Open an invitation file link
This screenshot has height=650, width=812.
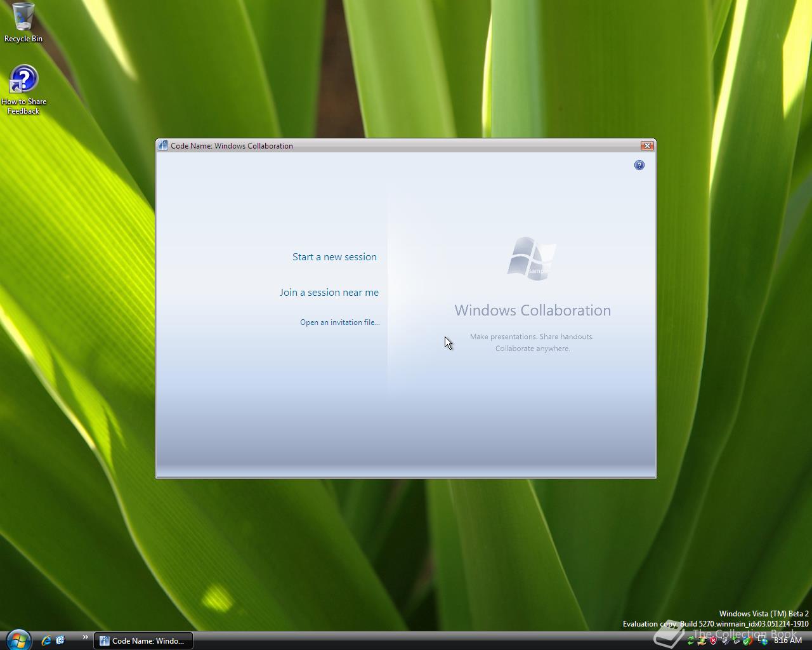(340, 322)
